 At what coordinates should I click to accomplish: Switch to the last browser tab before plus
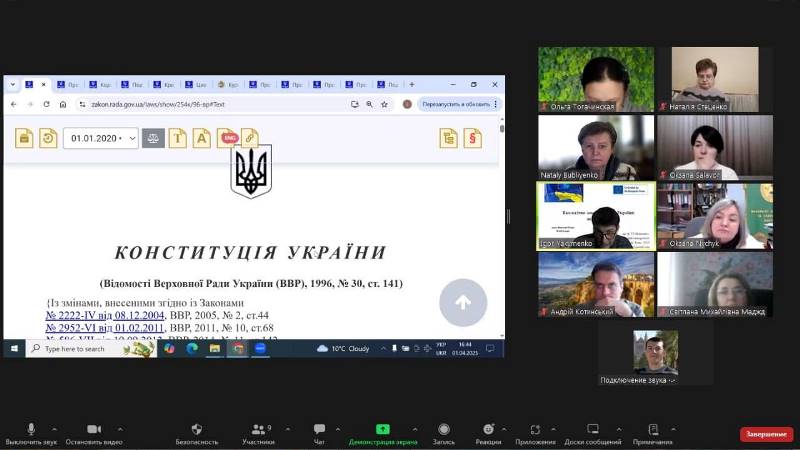388,85
